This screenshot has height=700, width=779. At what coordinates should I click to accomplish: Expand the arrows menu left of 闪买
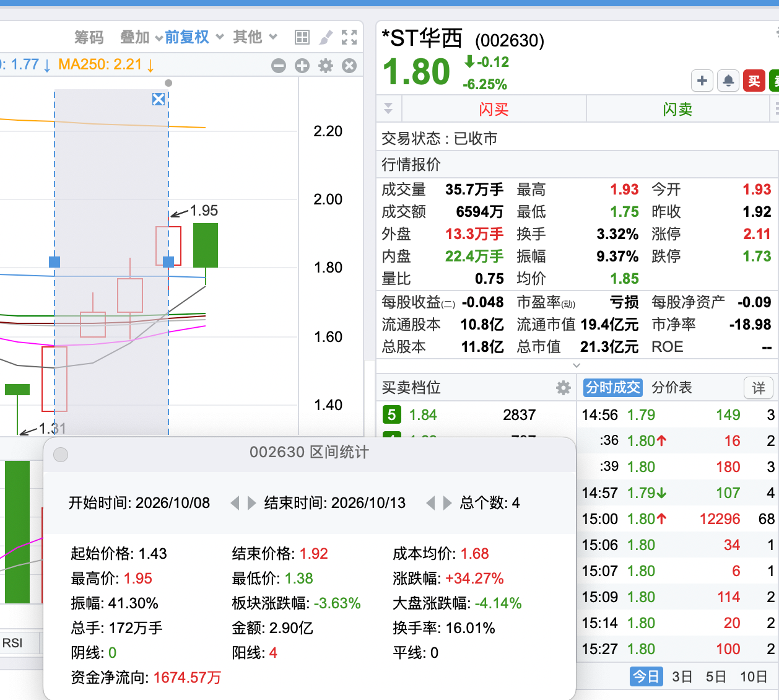tap(388, 108)
